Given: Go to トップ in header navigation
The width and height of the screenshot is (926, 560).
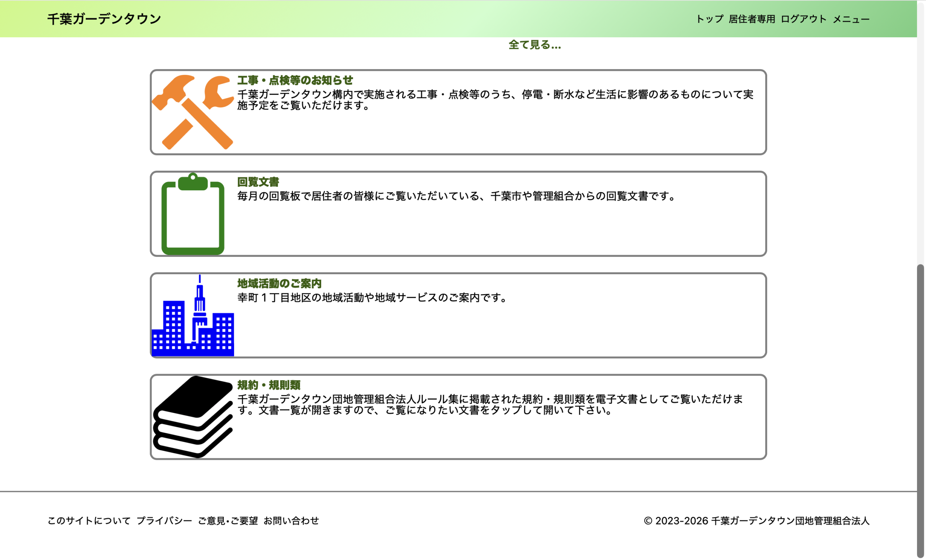Looking at the screenshot, I should (x=709, y=19).
